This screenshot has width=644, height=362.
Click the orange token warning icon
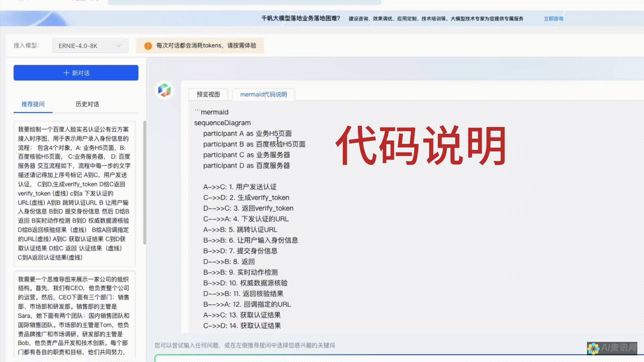tap(148, 46)
